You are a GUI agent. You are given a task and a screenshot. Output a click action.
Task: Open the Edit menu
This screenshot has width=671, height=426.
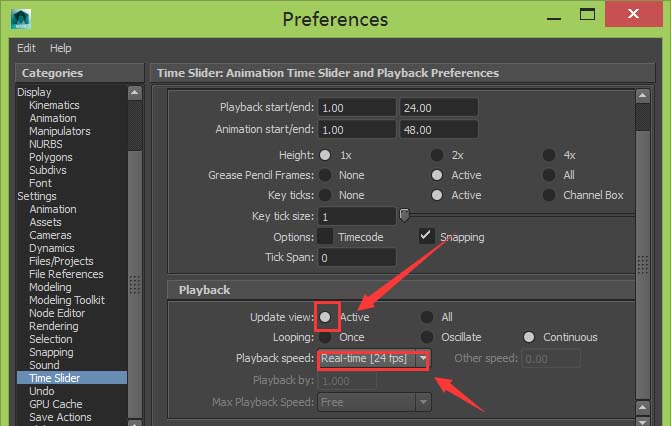pos(26,48)
